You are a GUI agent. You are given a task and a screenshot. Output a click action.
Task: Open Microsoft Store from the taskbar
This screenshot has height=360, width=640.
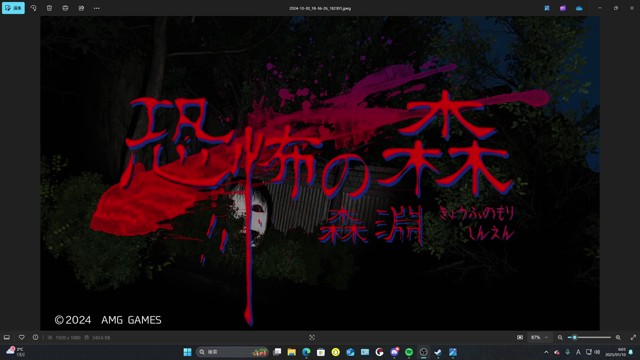321,352
